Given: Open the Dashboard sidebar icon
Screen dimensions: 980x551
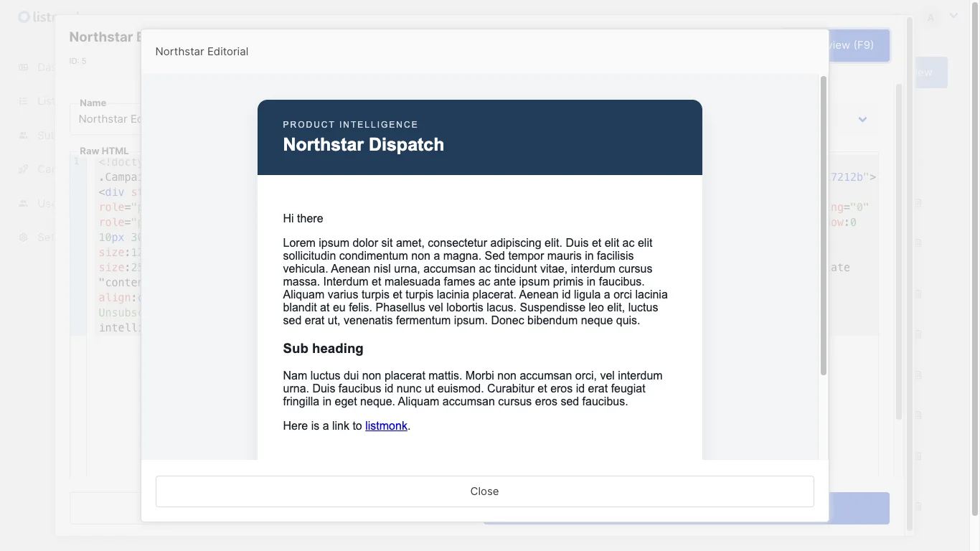Looking at the screenshot, I should coord(24,67).
